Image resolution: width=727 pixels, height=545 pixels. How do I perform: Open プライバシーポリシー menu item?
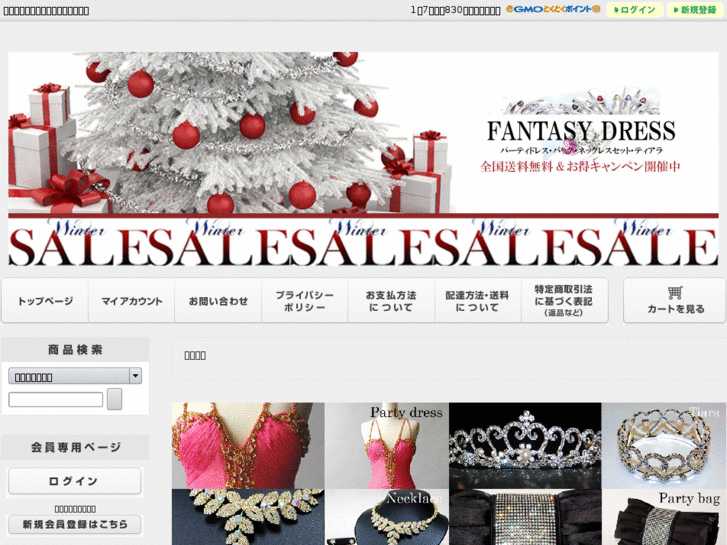[x=305, y=301]
